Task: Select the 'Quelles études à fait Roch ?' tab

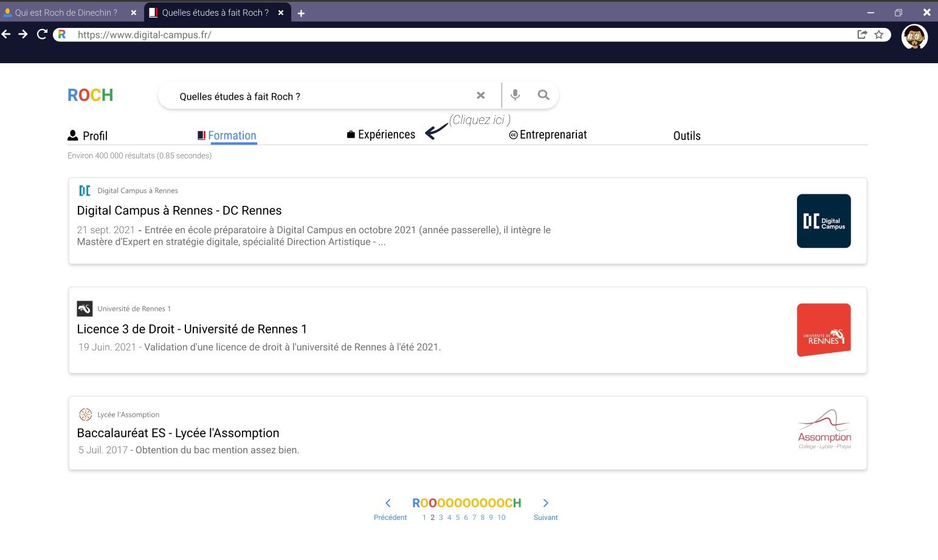Action: (216, 13)
